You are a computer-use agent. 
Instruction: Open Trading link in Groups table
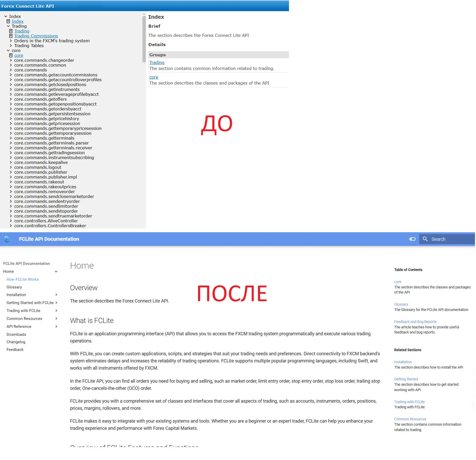(x=157, y=62)
